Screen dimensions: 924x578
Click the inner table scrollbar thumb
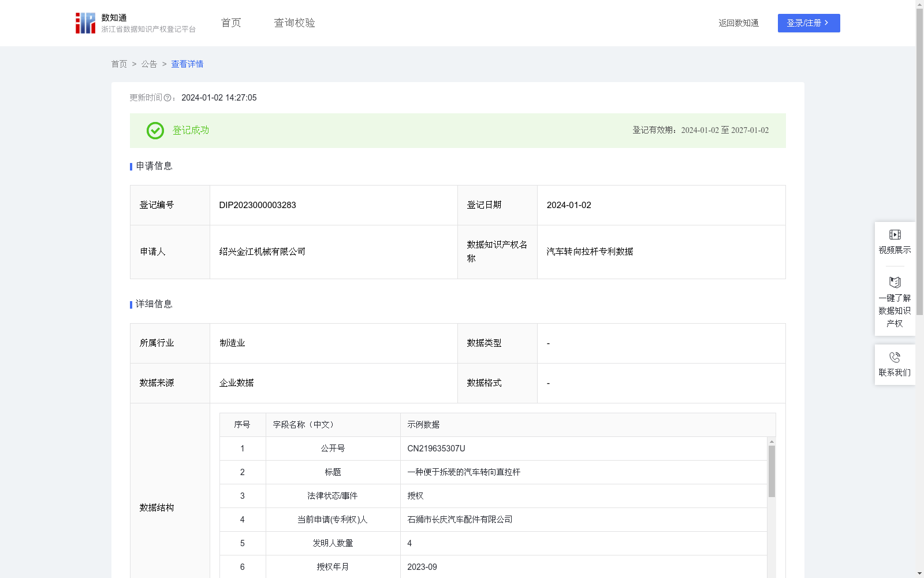click(x=772, y=471)
